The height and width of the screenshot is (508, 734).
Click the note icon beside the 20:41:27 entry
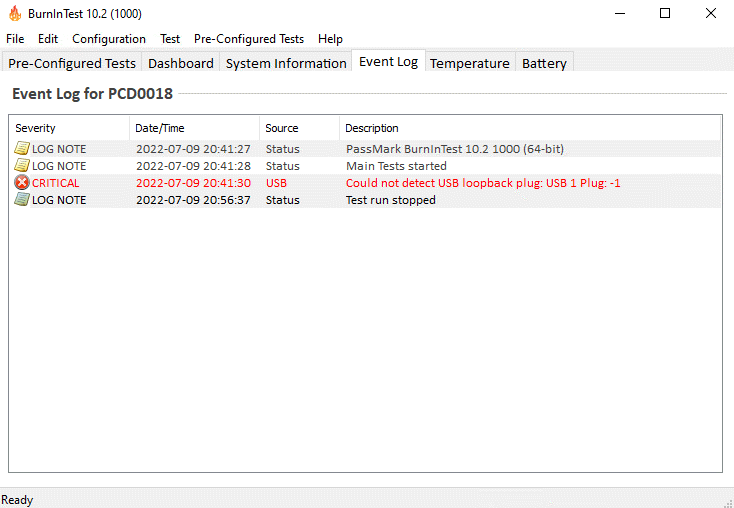coord(22,149)
